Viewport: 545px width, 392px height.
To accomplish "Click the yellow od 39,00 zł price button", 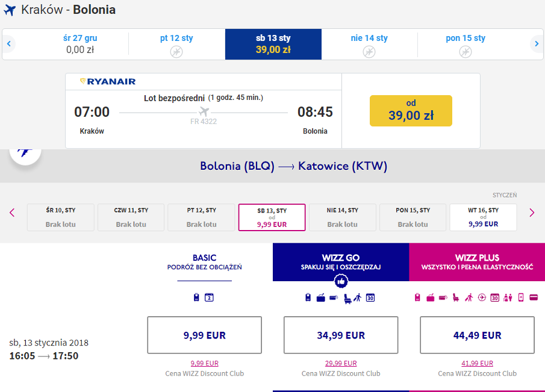I will [411, 111].
